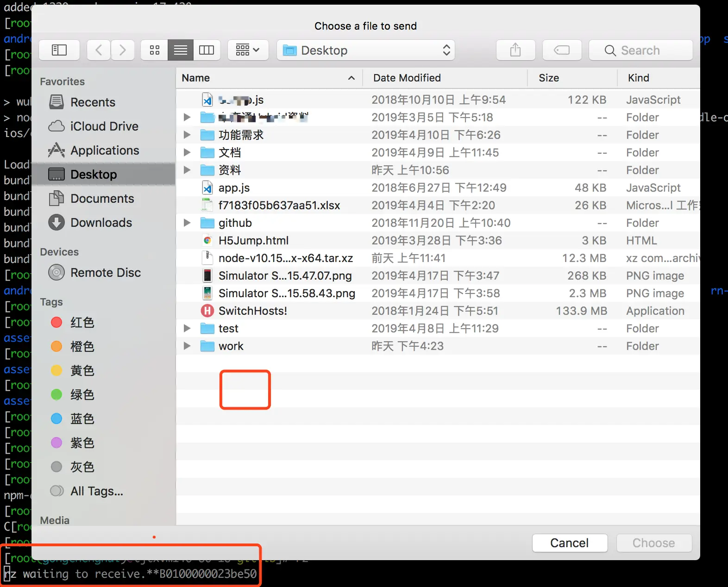Viewport: 728px width, 587px height.
Task: Click the Edit Tags toolbar icon
Action: pyautogui.click(x=562, y=50)
